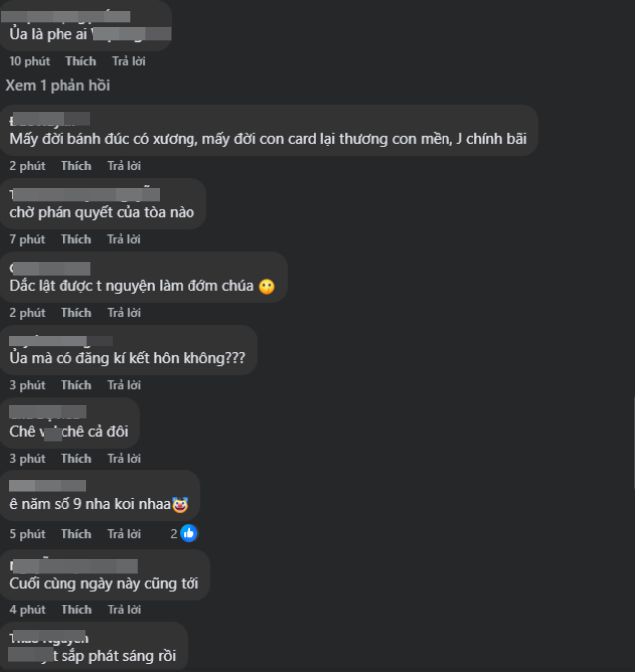Reply to 'chờ phán quyết của tòa nào'
Image resolution: width=635 pixels, height=672 pixels.
tap(123, 239)
